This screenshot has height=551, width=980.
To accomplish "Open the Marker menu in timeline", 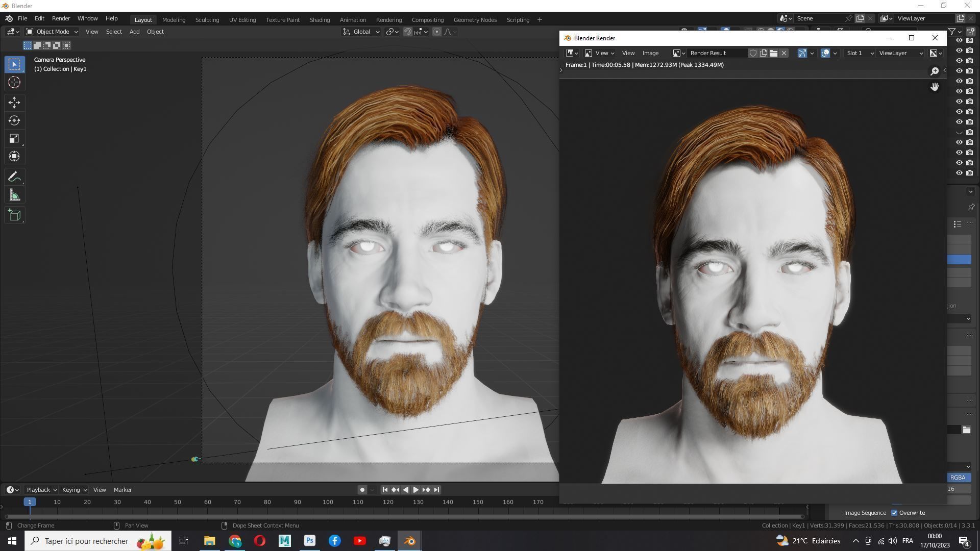I will pyautogui.click(x=122, y=490).
